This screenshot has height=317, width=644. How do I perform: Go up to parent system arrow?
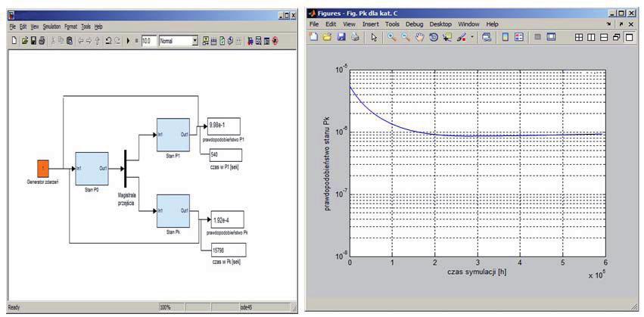97,41
